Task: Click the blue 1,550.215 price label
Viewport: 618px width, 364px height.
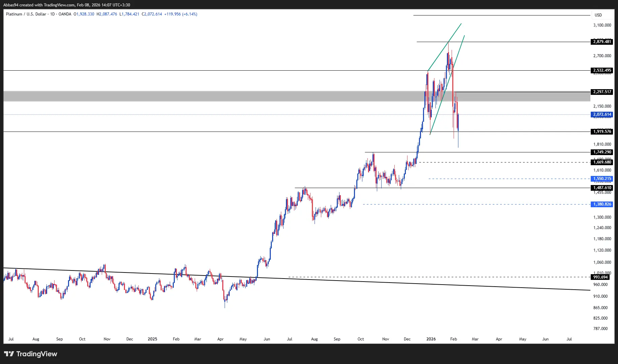Action: [602, 179]
